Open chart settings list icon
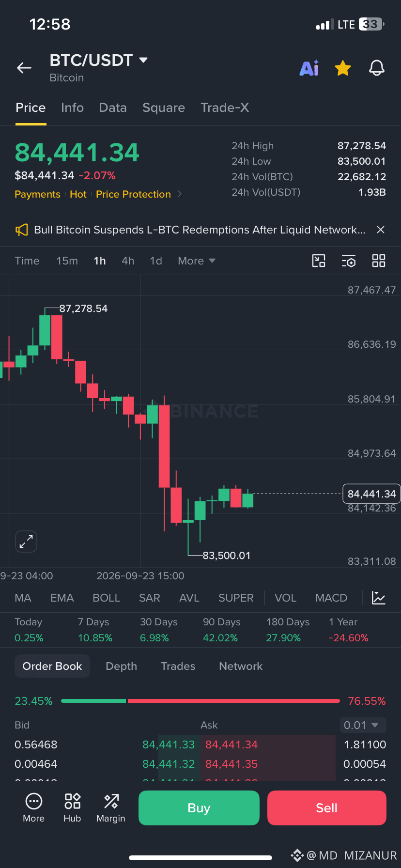This screenshot has width=401, height=868. pyautogui.click(x=349, y=261)
